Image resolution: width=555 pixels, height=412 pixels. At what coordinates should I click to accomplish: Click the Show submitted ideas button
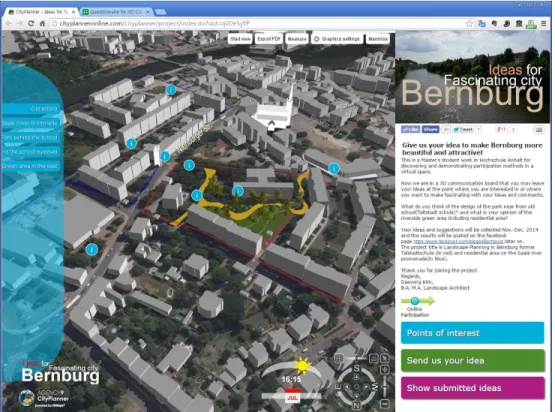pos(472,388)
